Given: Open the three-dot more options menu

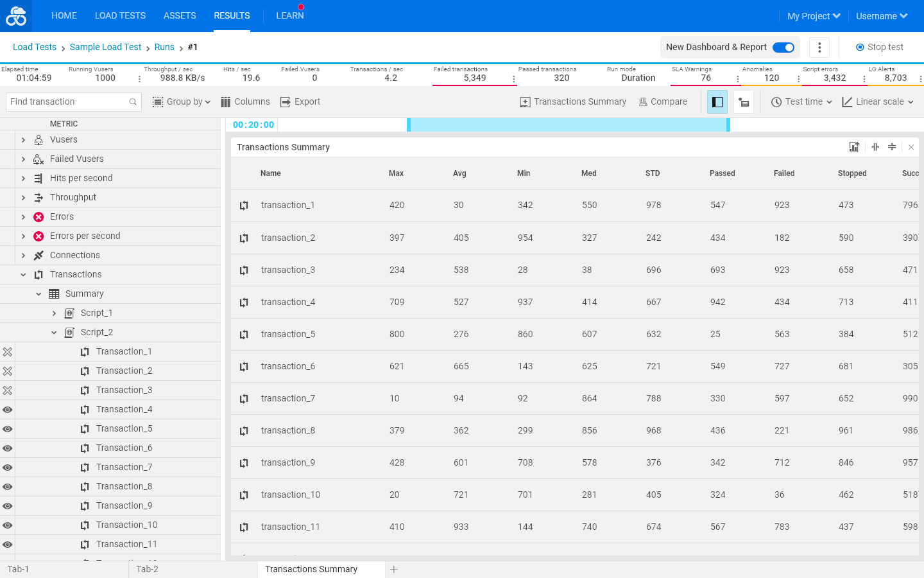Looking at the screenshot, I should pos(819,48).
